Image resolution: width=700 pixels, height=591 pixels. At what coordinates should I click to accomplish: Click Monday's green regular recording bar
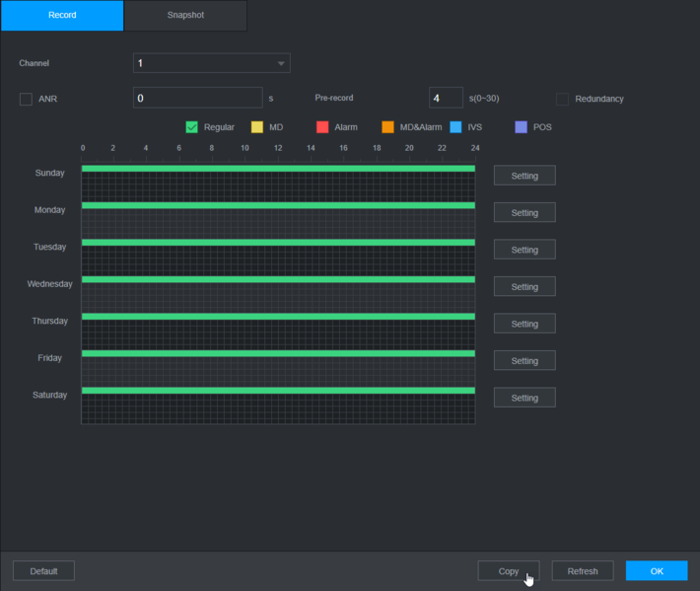click(x=278, y=205)
